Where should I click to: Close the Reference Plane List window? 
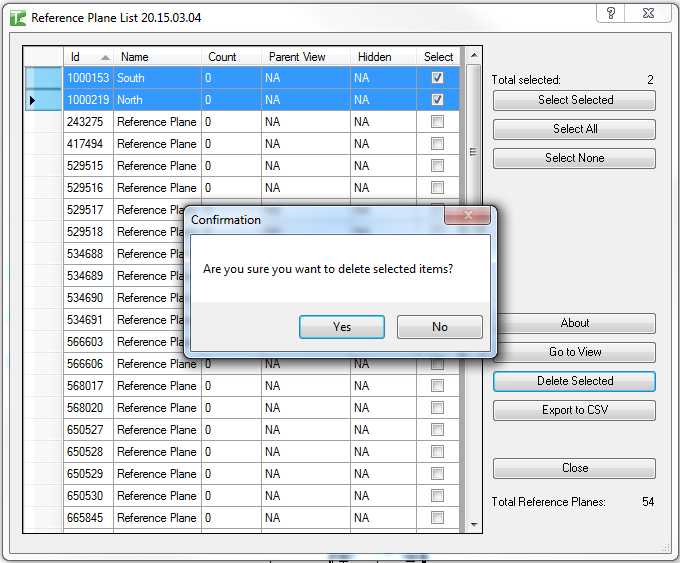coord(648,13)
